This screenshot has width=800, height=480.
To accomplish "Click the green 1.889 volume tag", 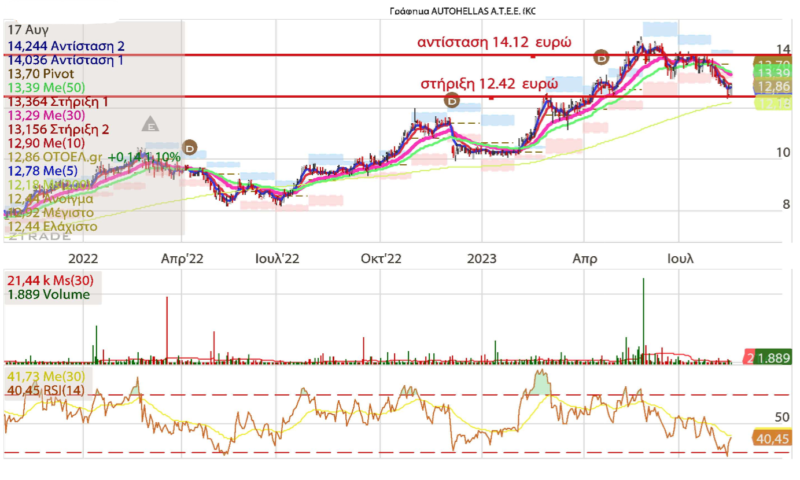I will coord(775,357).
